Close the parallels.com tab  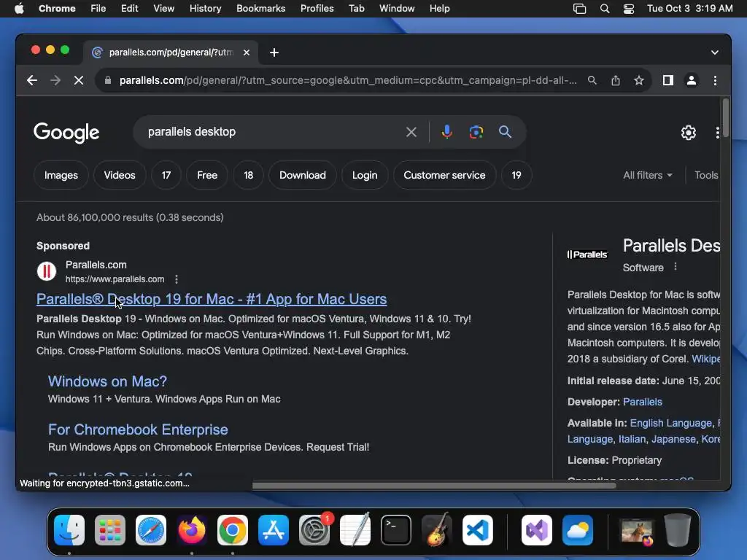247,52
